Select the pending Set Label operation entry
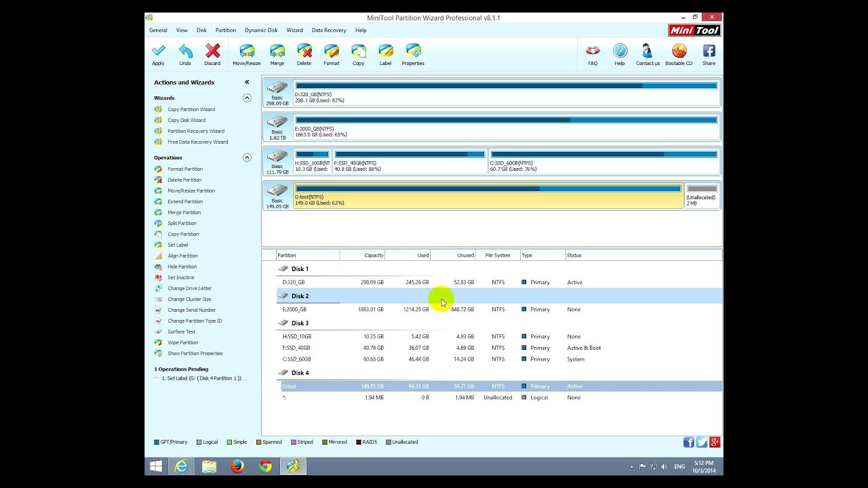 [204, 378]
